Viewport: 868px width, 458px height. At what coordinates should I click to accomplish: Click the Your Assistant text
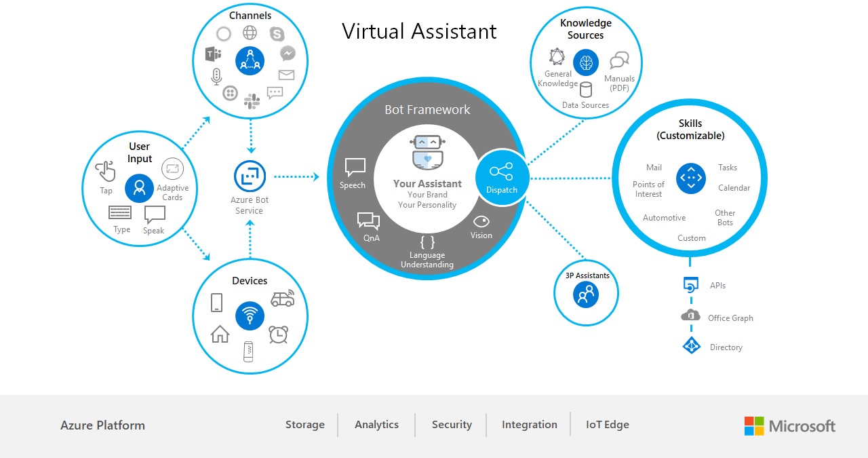click(x=427, y=184)
